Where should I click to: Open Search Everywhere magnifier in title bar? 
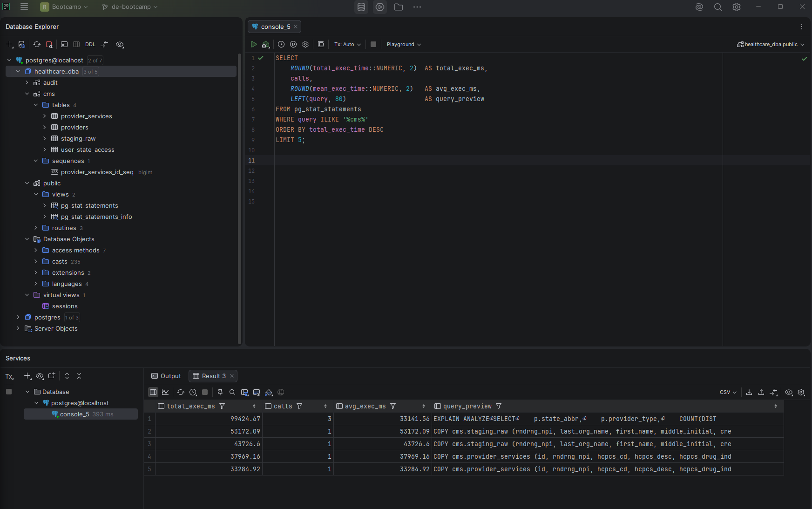(x=718, y=7)
